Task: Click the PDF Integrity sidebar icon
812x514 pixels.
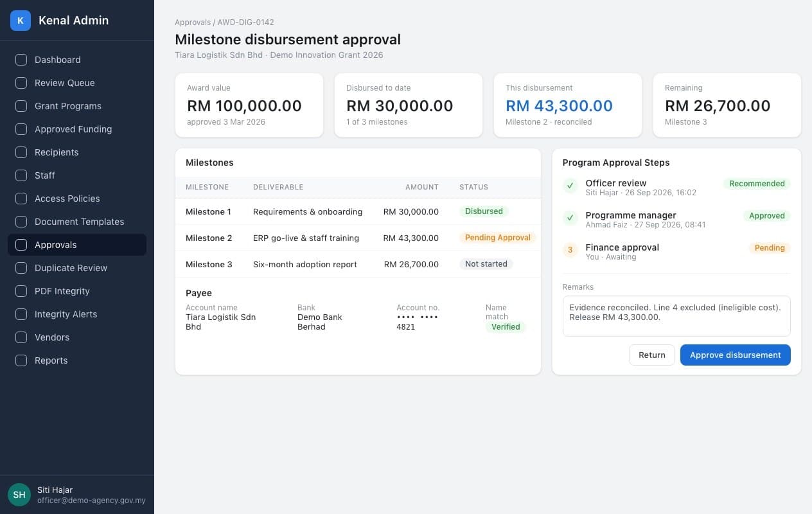Action: [21, 291]
